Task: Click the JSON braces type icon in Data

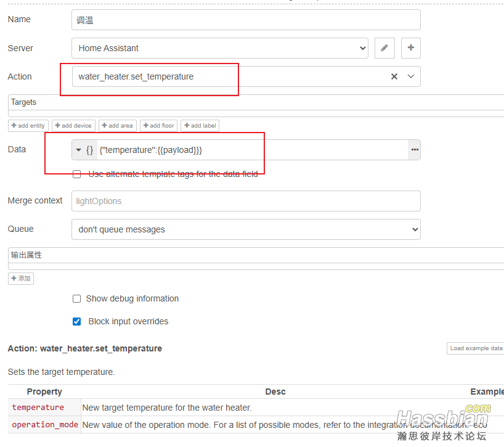Action: [90, 150]
